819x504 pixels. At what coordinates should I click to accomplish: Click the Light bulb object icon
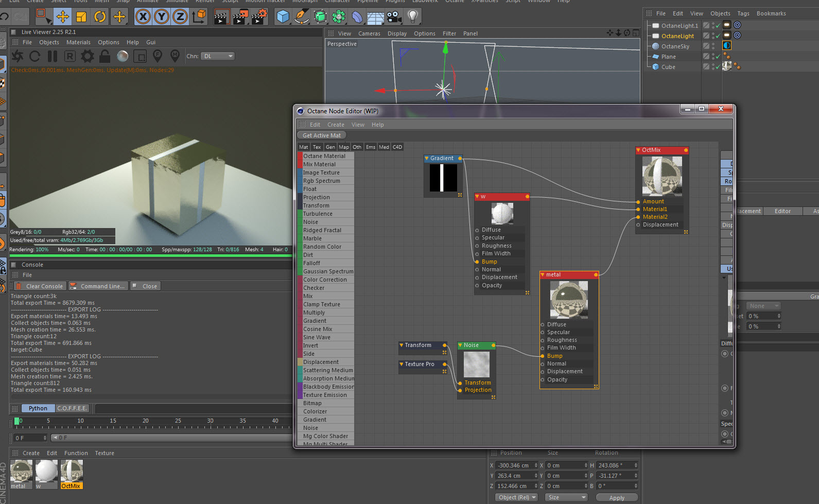point(412,17)
